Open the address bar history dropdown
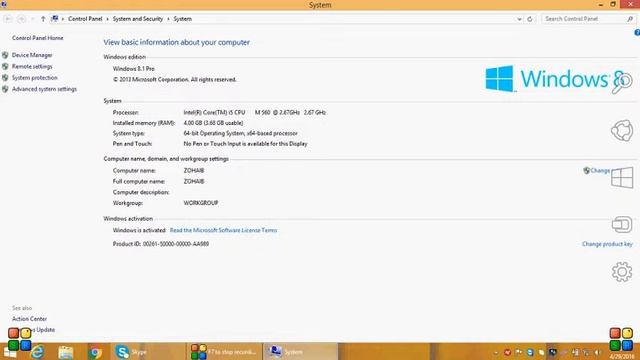The image size is (640, 360). coord(519,19)
